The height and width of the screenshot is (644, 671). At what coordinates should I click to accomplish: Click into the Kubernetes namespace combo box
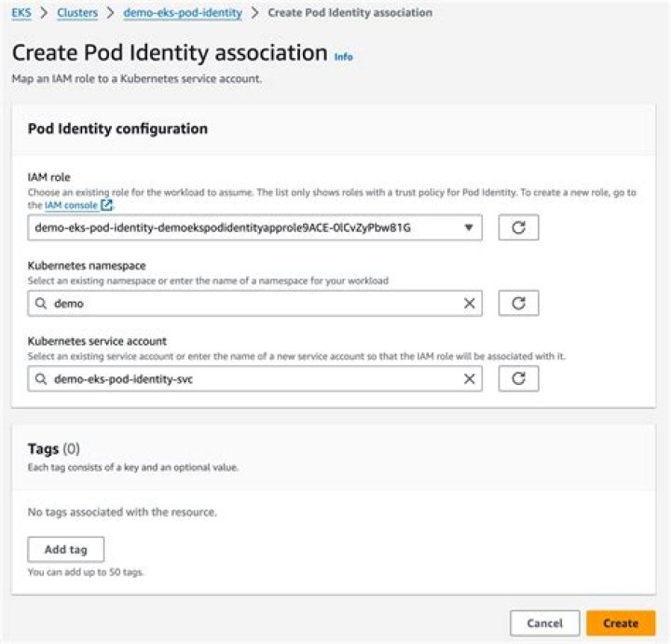[x=252, y=303]
